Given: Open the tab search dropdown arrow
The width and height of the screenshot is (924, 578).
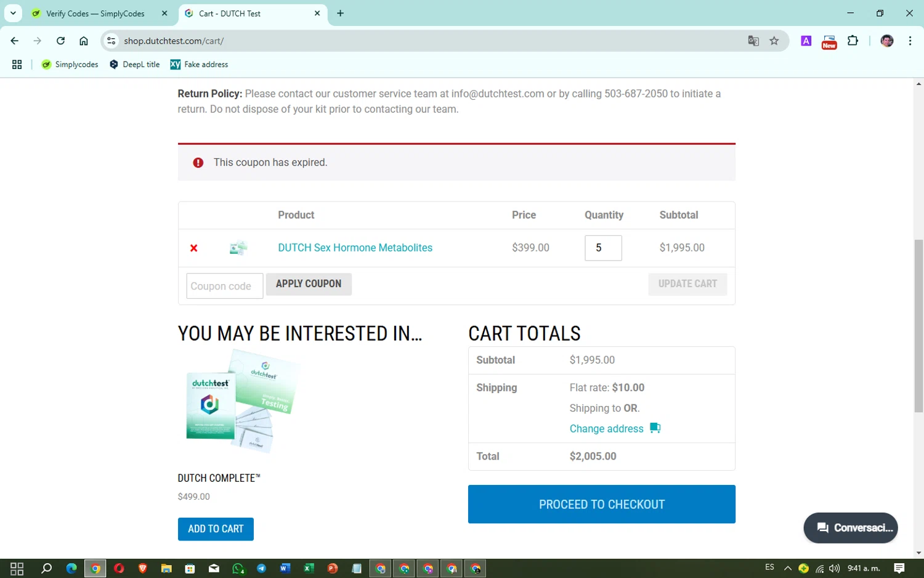Looking at the screenshot, I should 13,13.
